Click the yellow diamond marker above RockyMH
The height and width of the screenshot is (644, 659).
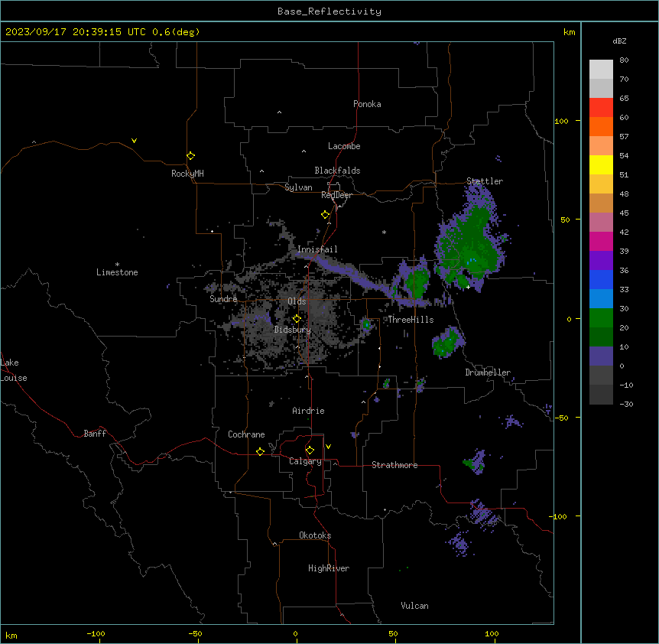click(190, 156)
